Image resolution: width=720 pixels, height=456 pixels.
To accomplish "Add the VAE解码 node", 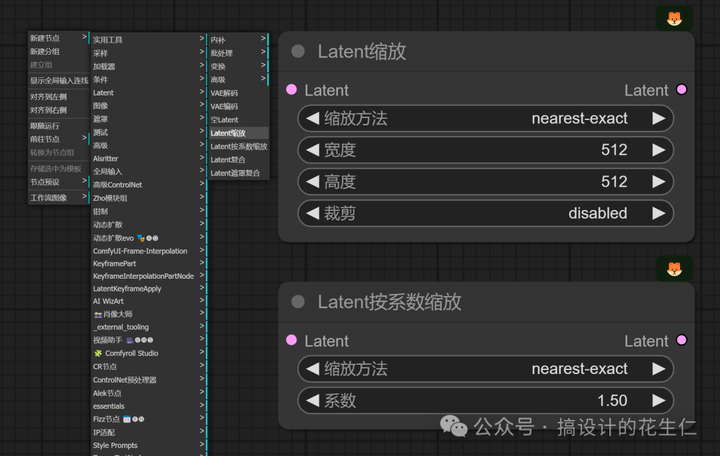I will [238, 93].
